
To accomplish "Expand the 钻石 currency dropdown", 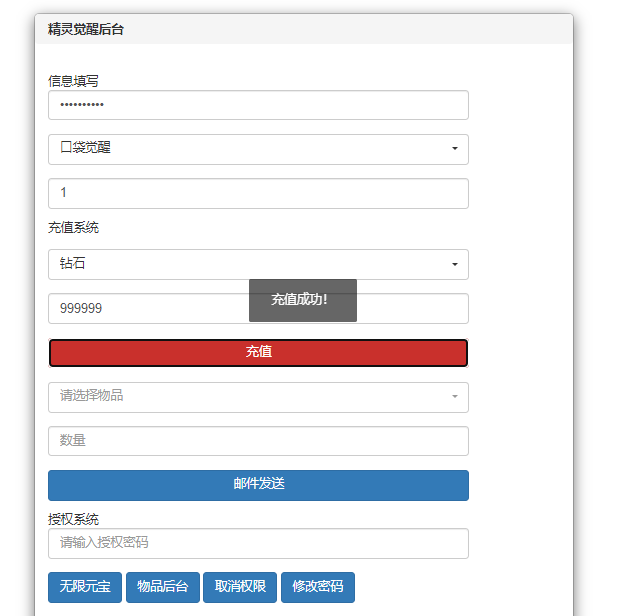I will tap(258, 264).
